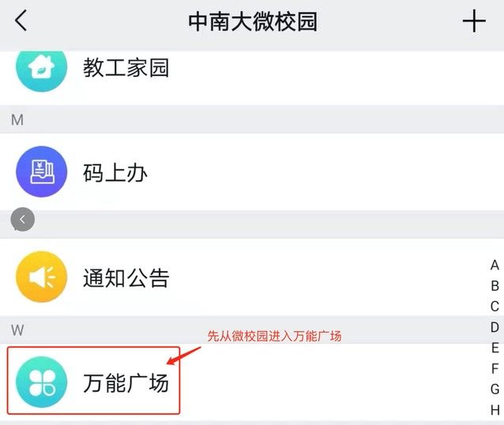Open the 通知公告 speaker icon
Image resolution: width=504 pixels, height=425 pixels.
coord(41,277)
